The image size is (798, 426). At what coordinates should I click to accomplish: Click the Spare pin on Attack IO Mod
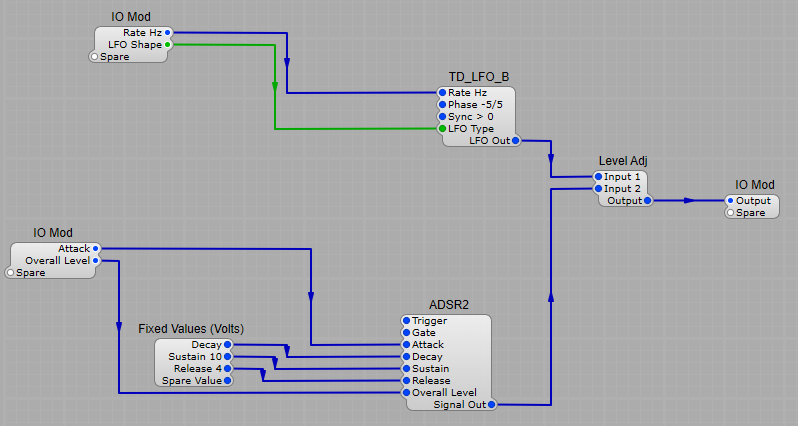[12, 272]
